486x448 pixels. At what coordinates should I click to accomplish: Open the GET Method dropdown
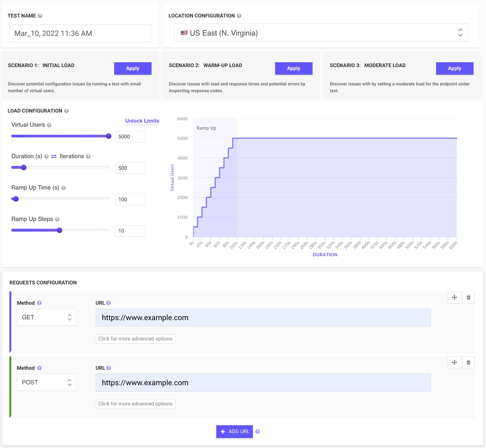click(46, 317)
